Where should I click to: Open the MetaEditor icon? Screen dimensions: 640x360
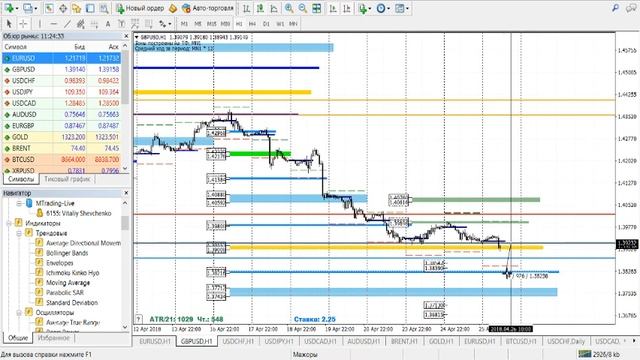pyautogui.click(x=173, y=8)
